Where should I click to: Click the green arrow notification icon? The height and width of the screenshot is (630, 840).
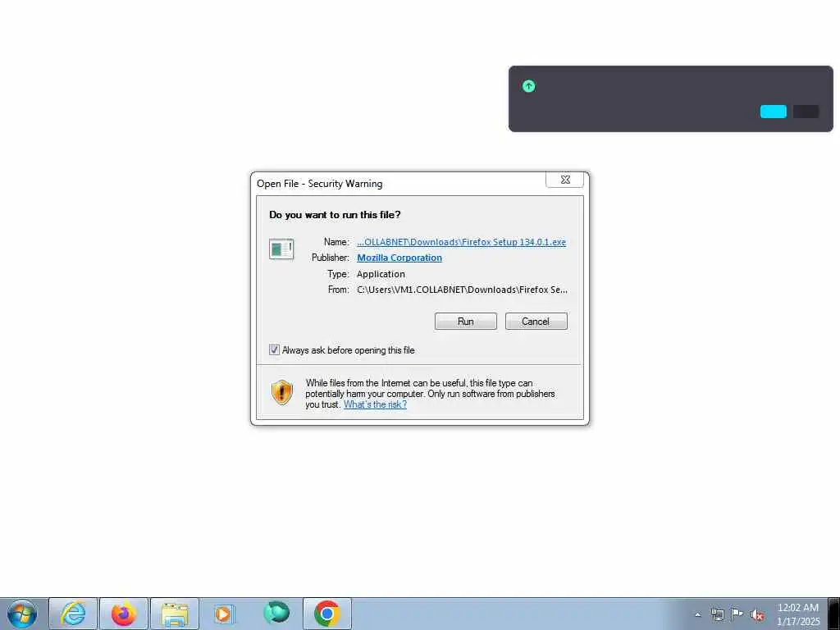point(529,85)
